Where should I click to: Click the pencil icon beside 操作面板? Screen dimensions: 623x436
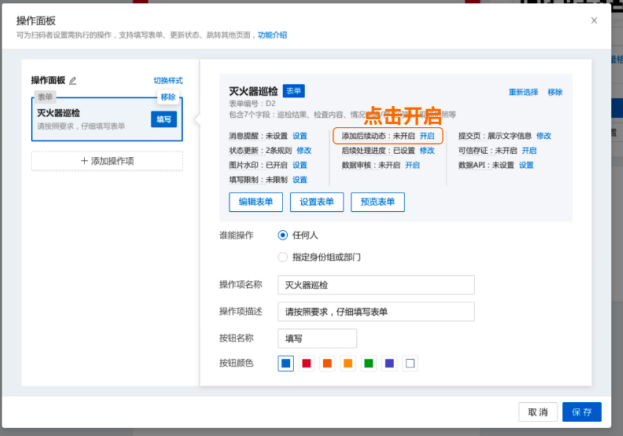pos(72,80)
